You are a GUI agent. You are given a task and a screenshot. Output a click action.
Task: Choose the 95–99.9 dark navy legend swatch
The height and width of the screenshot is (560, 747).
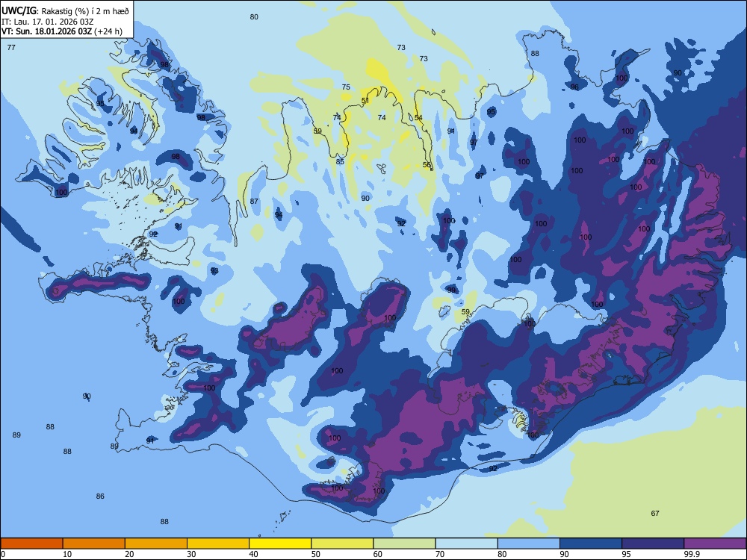pyautogui.click(x=653, y=544)
